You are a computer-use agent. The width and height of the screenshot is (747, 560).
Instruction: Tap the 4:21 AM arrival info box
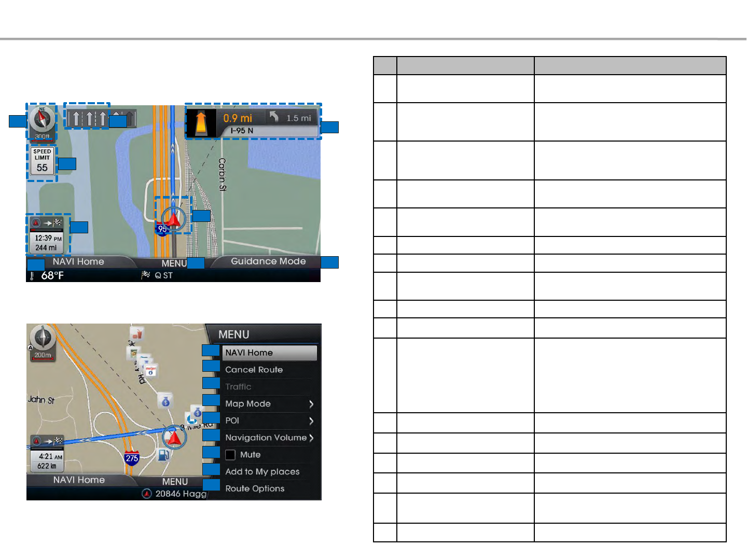47,461
